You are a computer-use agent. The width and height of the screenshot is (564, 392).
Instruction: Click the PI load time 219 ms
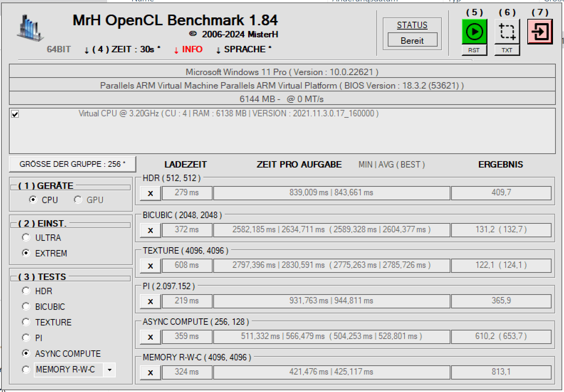coord(187,301)
